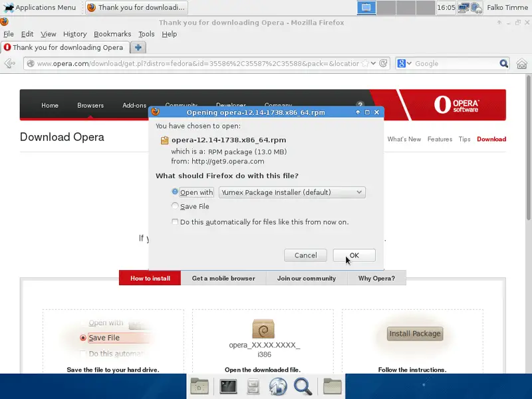Open the View menu

[48, 34]
